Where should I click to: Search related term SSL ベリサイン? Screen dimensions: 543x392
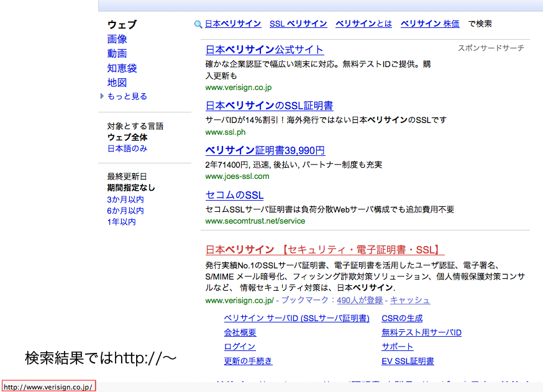click(x=298, y=24)
